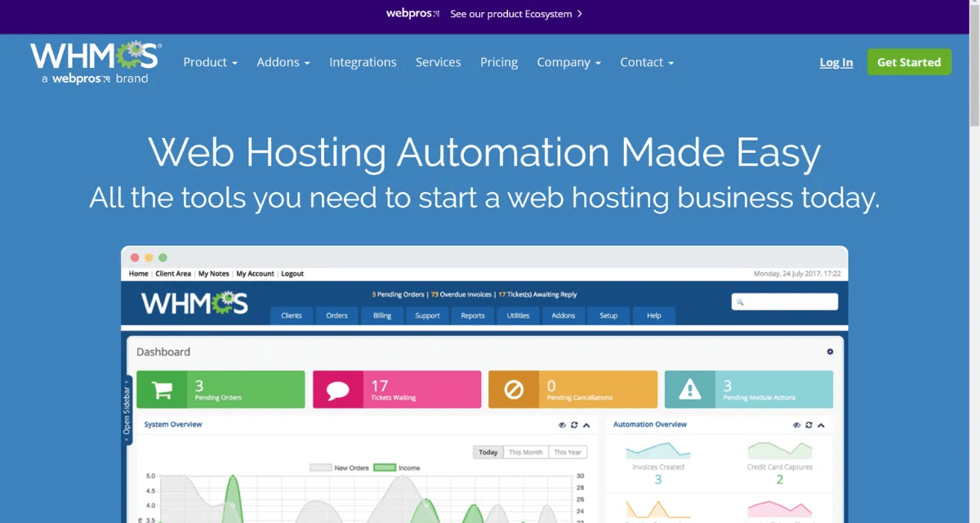Click the red mac window close dot

(136, 257)
